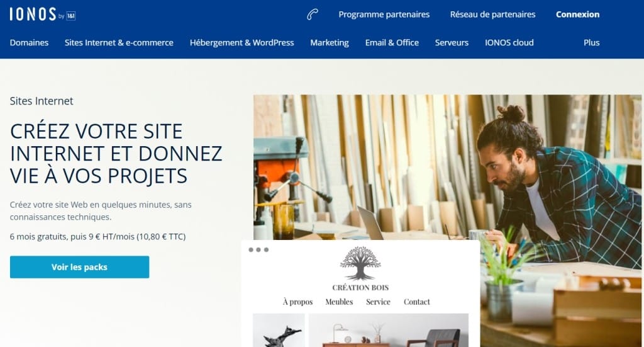Click the phone contact icon
644x347 pixels.
[x=313, y=14]
